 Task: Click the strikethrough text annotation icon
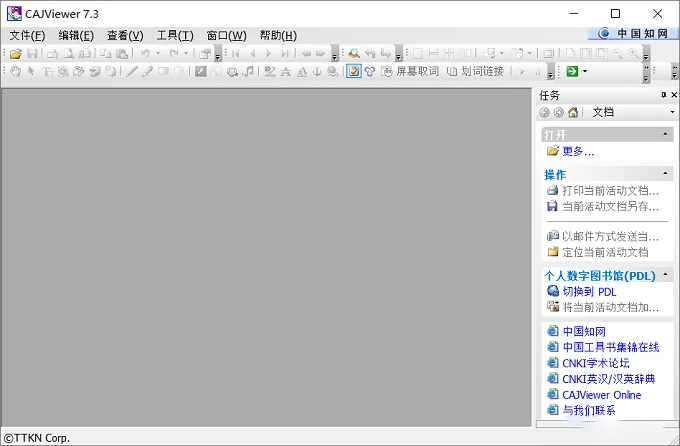[x=285, y=71]
